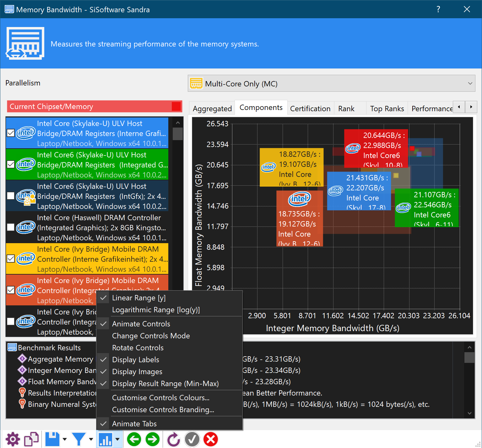Click the blue filter funnel icon

point(79,439)
